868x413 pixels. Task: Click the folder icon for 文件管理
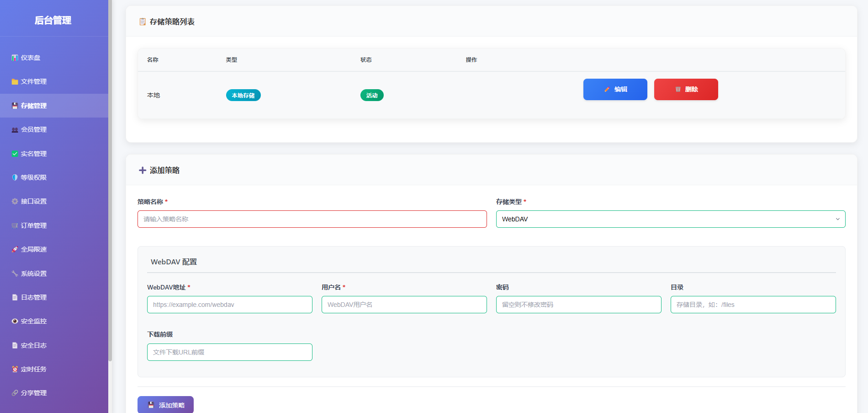[15, 82]
